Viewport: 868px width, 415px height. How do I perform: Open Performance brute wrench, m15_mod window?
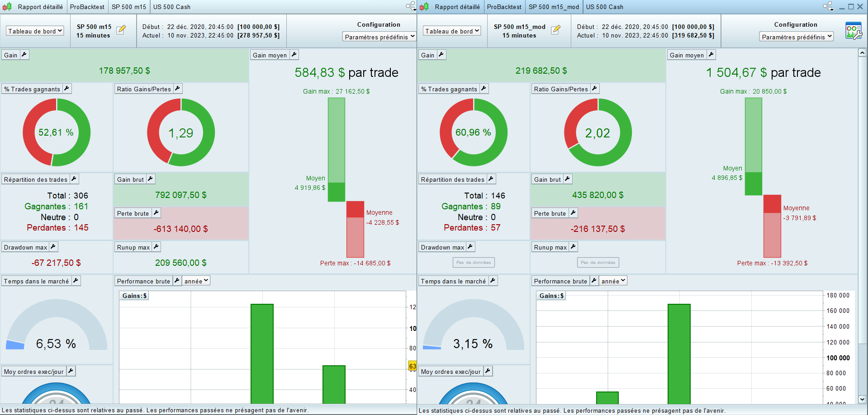(x=594, y=281)
